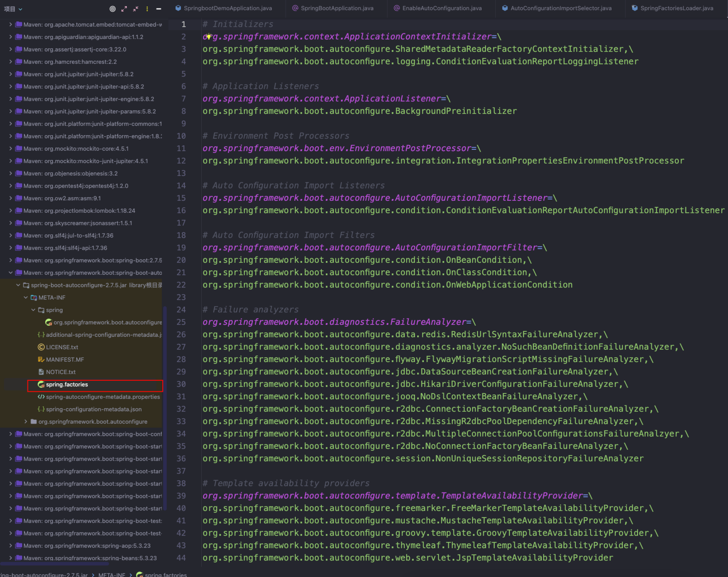The image size is (728, 577).
Task: Select Maven: org.ow2.asm:asm:9.1 row
Action: (81, 199)
